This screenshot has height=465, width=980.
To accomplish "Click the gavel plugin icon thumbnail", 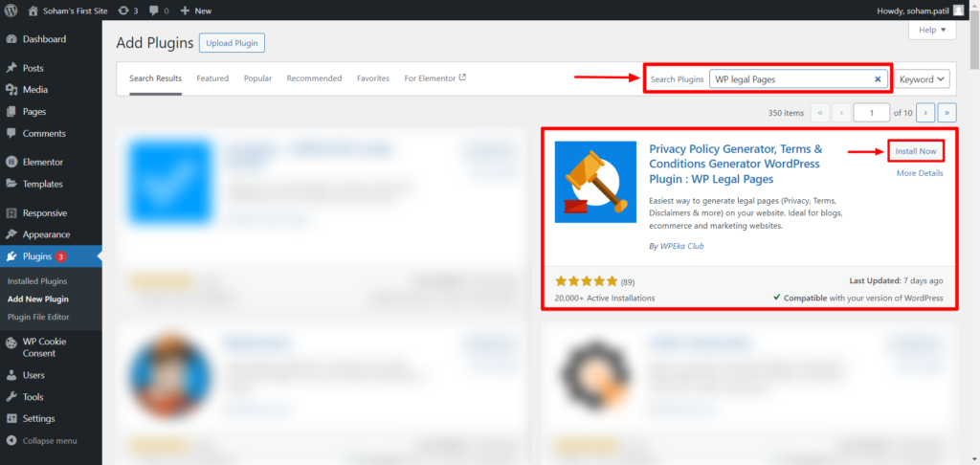I will coord(595,182).
